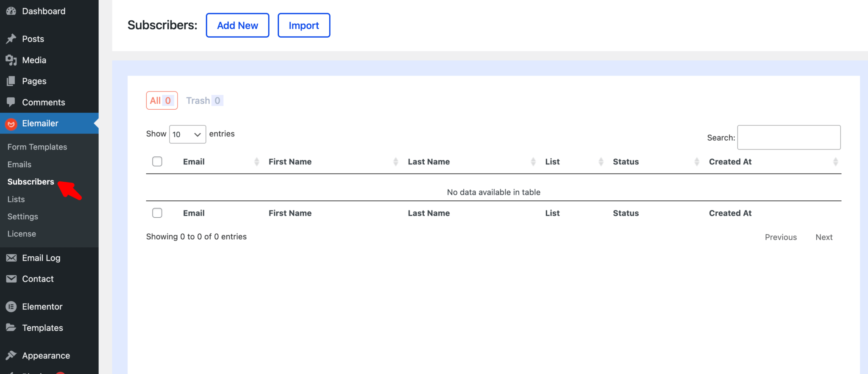The width and height of the screenshot is (868, 374).
Task: Switch to the Trash tab
Action: tap(204, 101)
